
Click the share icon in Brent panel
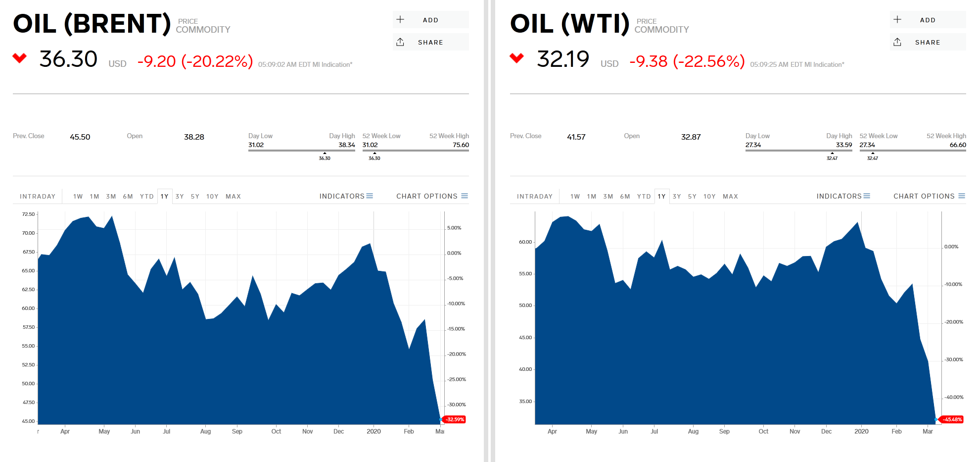point(400,42)
